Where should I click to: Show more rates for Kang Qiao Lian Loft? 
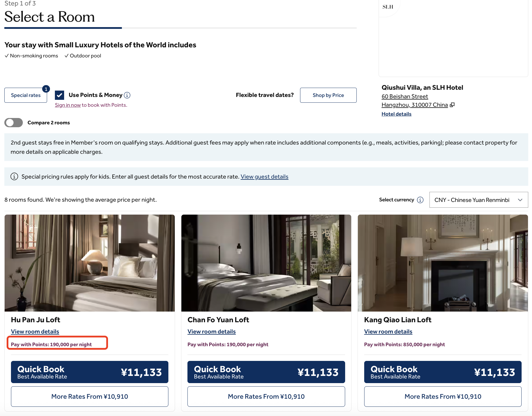tap(443, 397)
